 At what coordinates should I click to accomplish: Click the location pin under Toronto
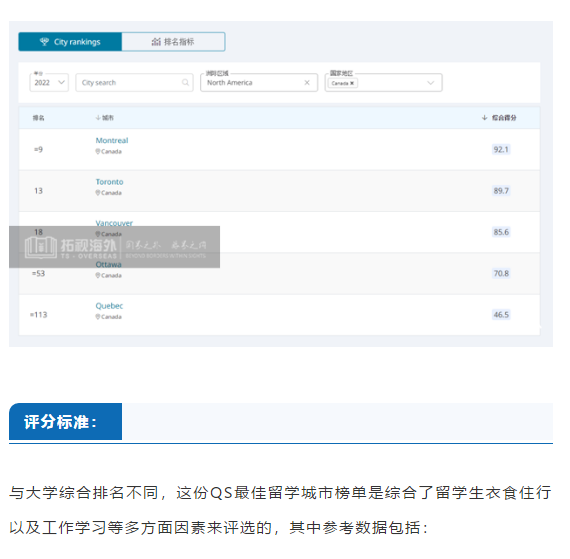click(x=98, y=193)
